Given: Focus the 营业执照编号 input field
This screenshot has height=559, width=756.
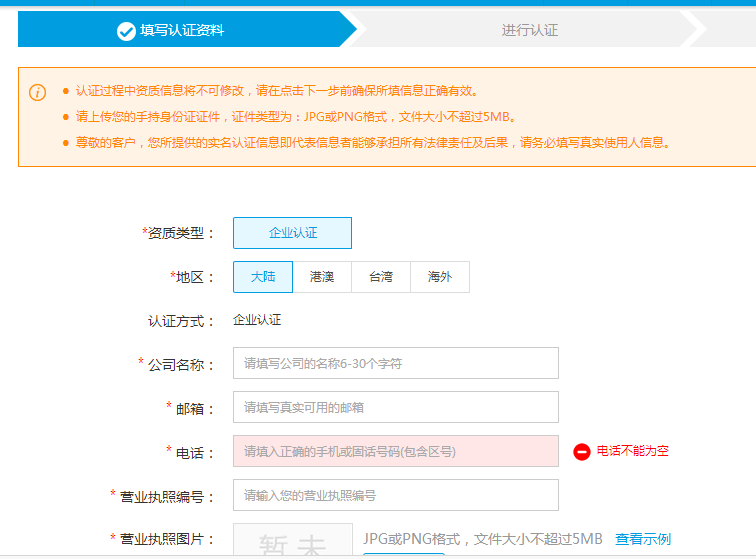Looking at the screenshot, I should click(396, 495).
